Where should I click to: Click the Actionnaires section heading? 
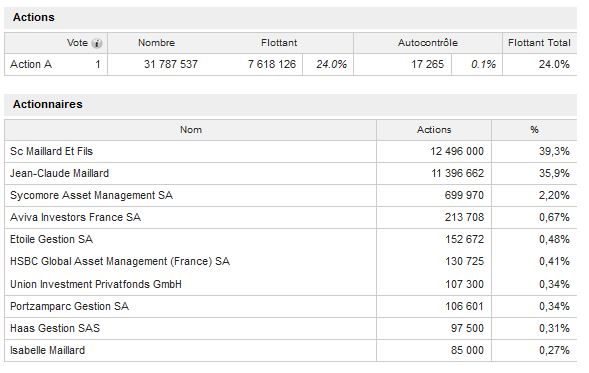(48, 104)
